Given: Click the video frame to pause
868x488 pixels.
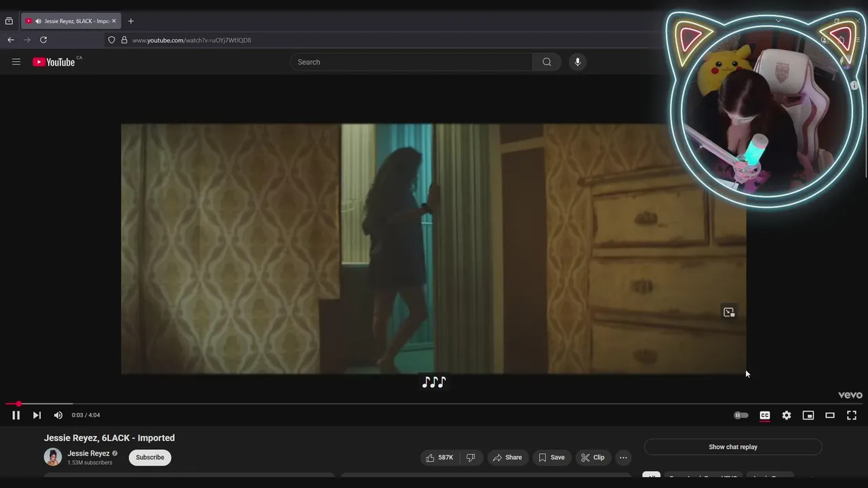Looking at the screenshot, I should (434, 249).
